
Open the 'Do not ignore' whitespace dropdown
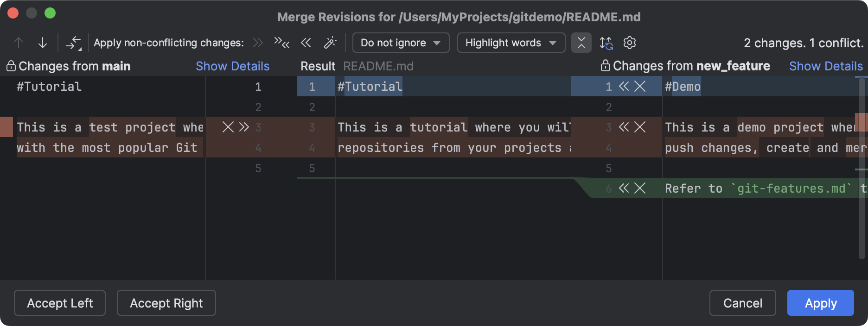pyautogui.click(x=401, y=43)
